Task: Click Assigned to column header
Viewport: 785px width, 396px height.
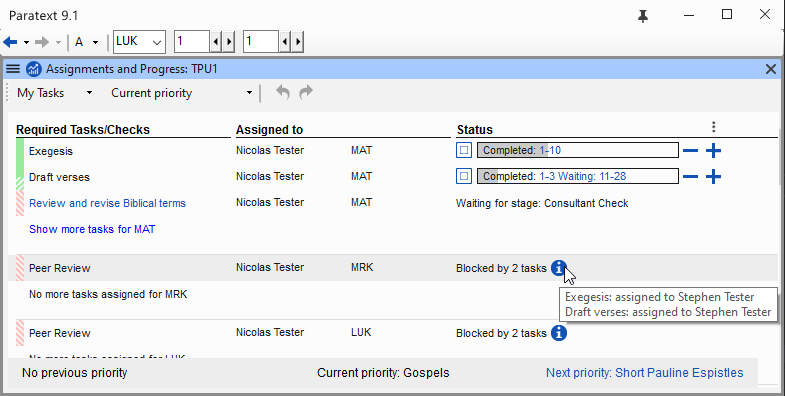Action: 269,130
